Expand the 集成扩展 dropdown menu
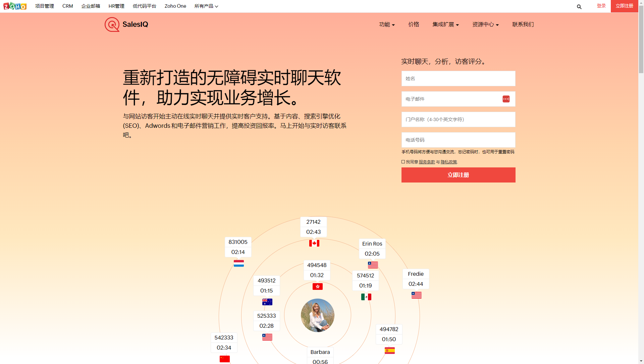644x364 pixels. pos(446,24)
